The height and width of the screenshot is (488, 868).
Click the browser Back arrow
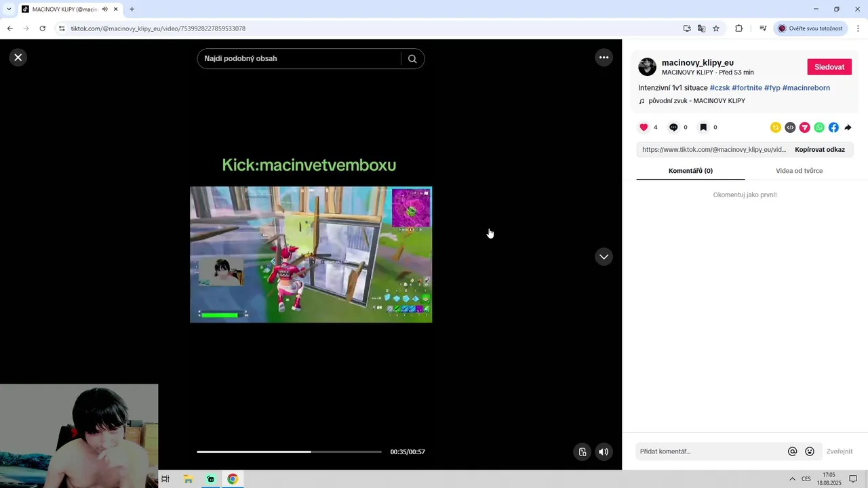click(9, 28)
